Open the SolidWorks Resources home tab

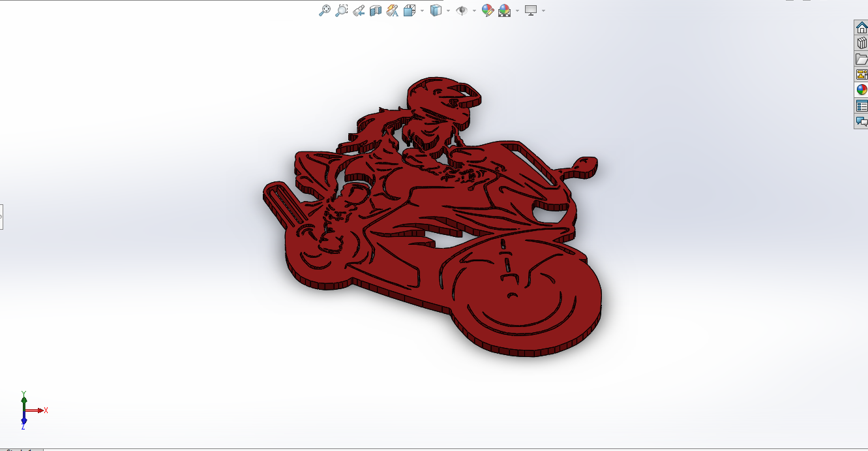[x=861, y=27]
